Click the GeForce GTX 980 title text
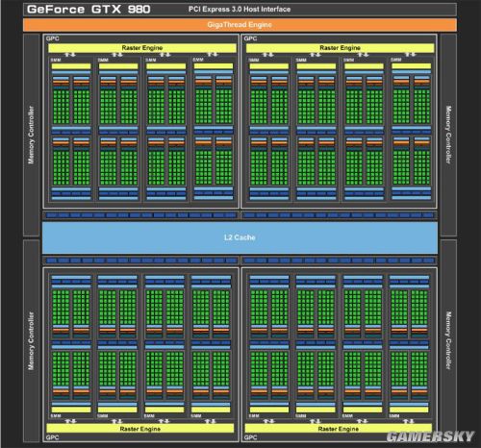Image resolution: width=481 pixels, height=448 pixels. coord(89,9)
